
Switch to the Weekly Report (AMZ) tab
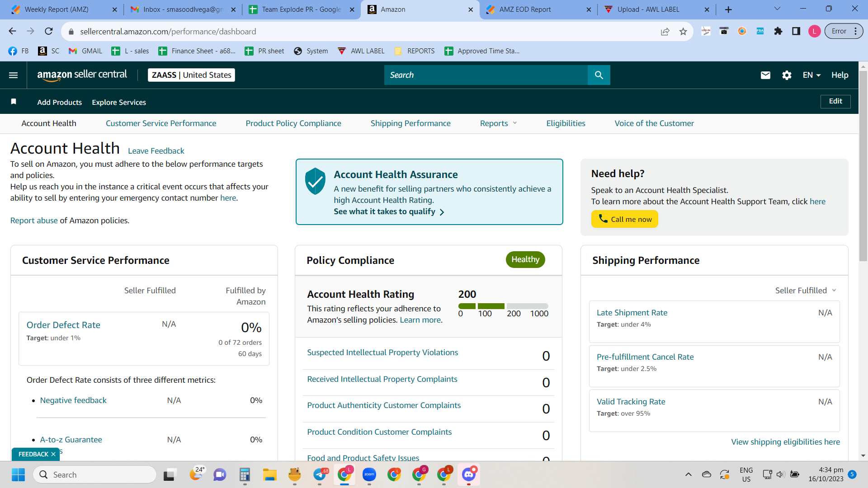pos(63,9)
